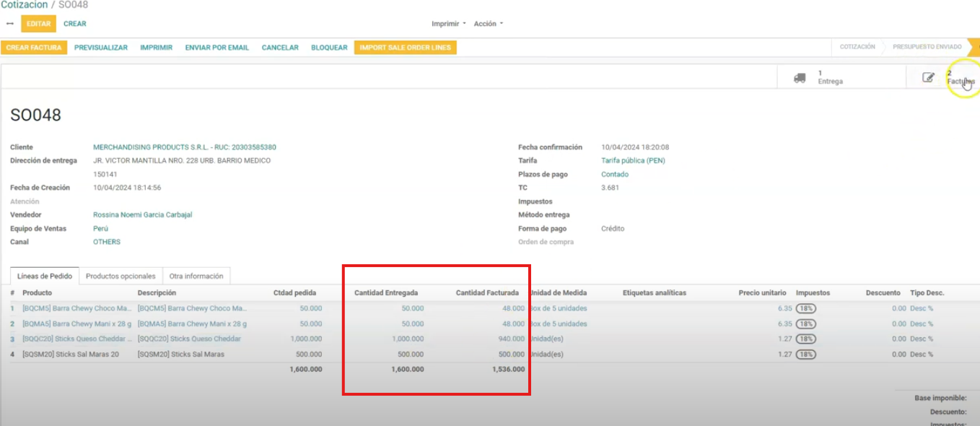
Task: Click IMPORT SALE ORDER LINES button
Action: click(x=405, y=48)
